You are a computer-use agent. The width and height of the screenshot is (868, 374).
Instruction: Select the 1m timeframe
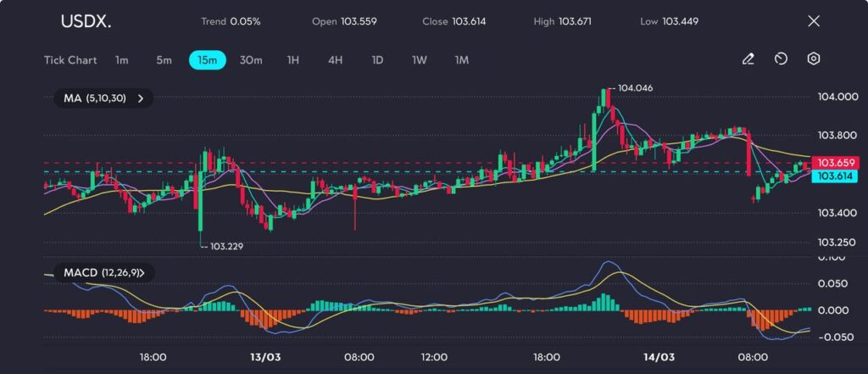click(122, 60)
